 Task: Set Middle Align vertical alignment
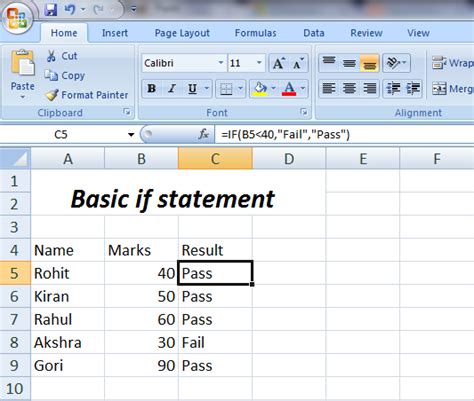(349, 63)
